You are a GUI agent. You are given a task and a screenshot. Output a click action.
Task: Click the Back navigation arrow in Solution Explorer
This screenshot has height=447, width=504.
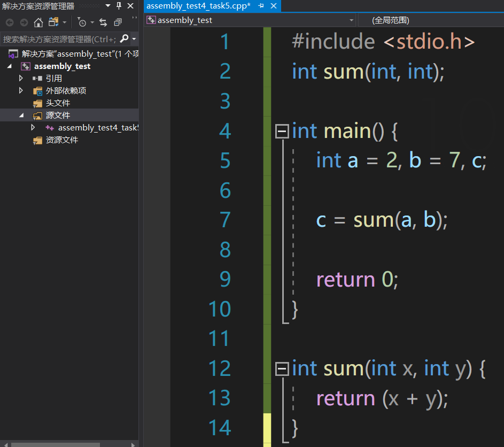coord(10,22)
